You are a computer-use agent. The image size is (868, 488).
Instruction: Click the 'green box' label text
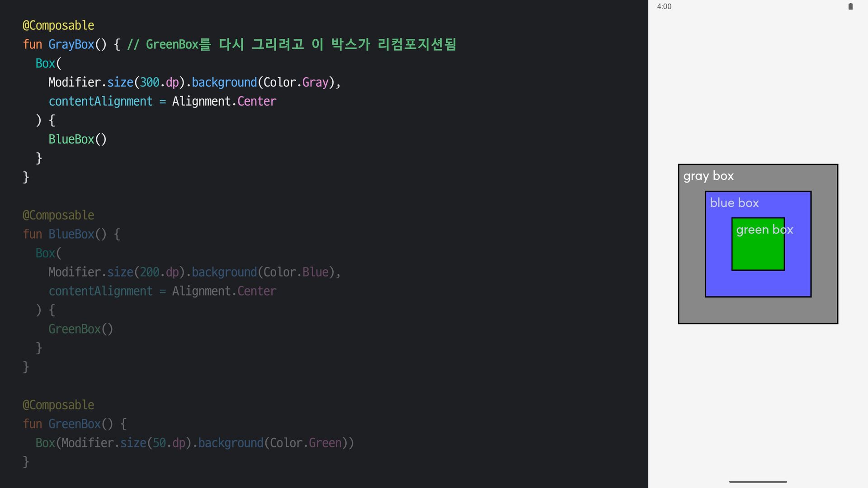(764, 230)
